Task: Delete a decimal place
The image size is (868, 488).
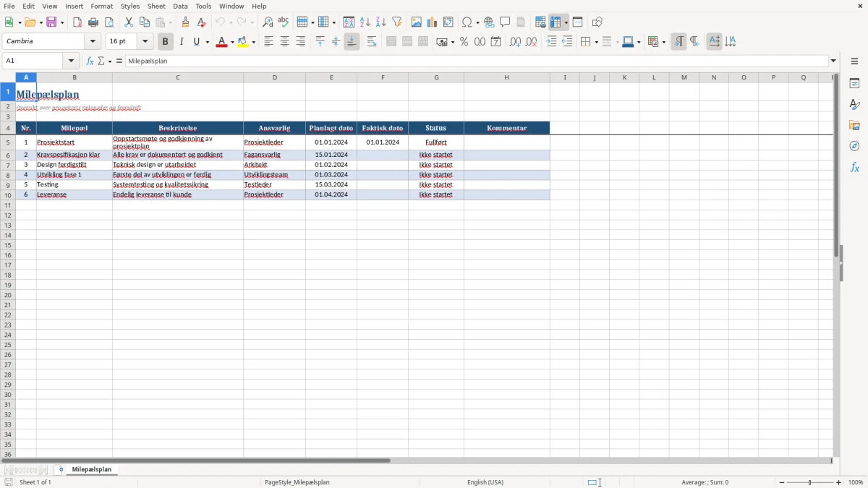Action: click(531, 42)
